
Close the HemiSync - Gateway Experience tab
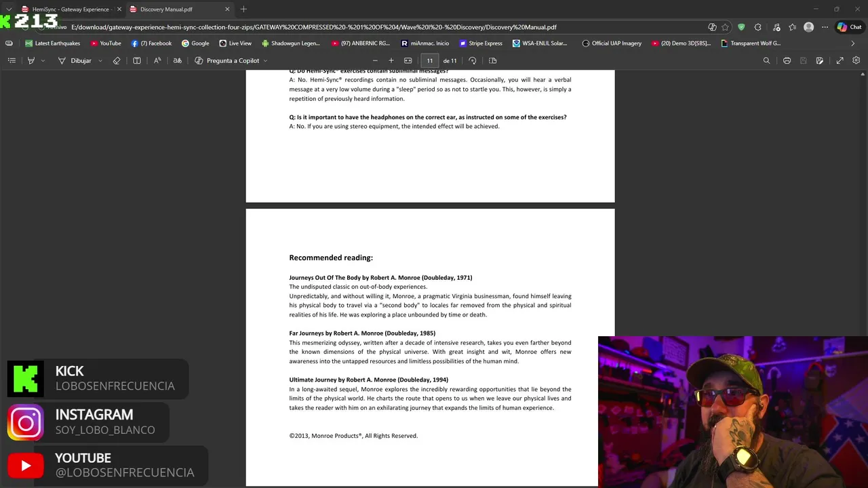pyautogui.click(x=119, y=9)
